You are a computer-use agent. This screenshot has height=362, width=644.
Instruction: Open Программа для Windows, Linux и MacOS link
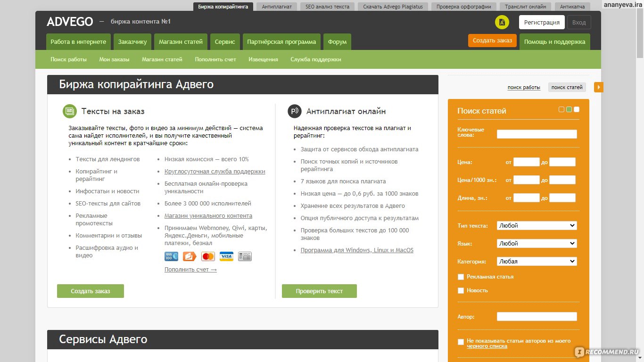click(x=357, y=250)
